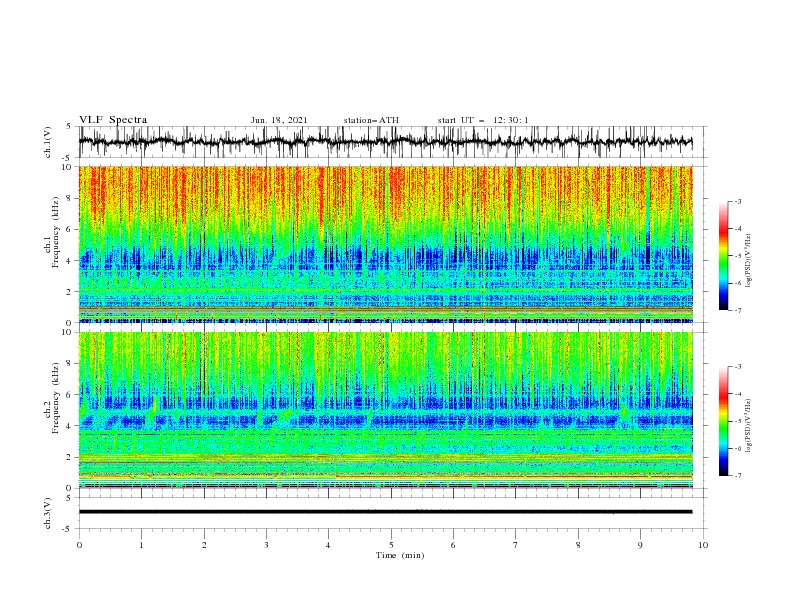The image size is (792, 612).
Task: Click the ch.2 "Frequency (kHz)" axis label
Action: coord(56,397)
